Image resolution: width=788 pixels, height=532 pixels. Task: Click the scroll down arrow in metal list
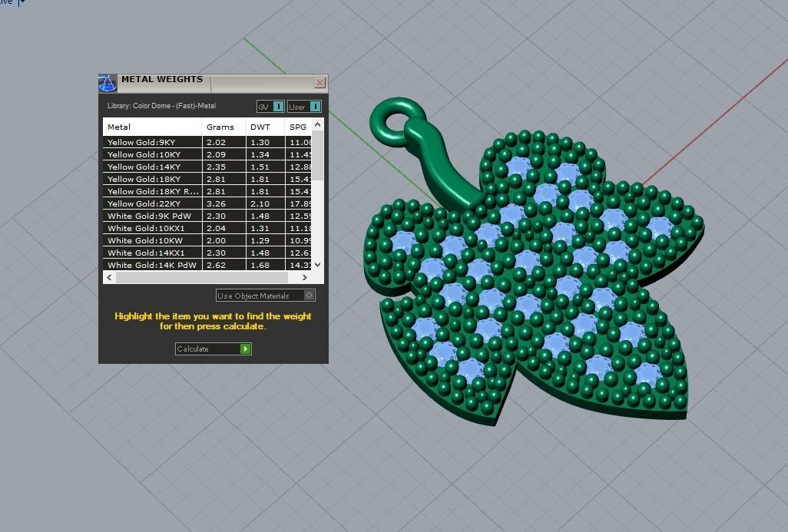[318, 265]
